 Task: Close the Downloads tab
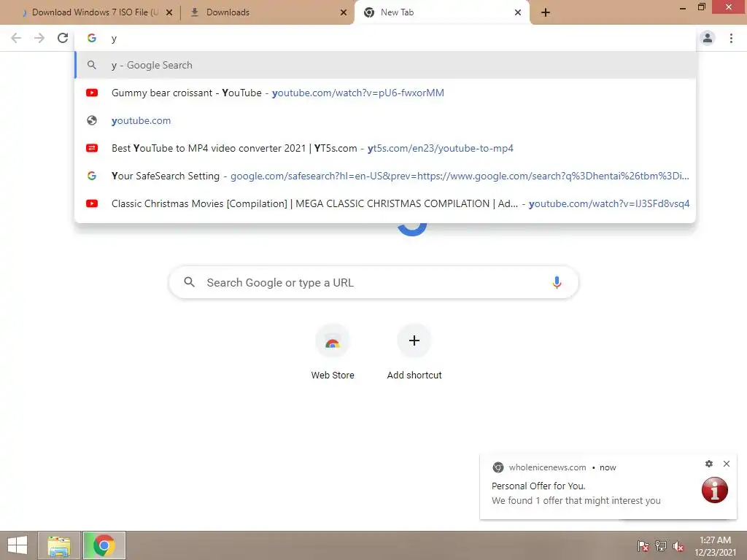point(344,12)
